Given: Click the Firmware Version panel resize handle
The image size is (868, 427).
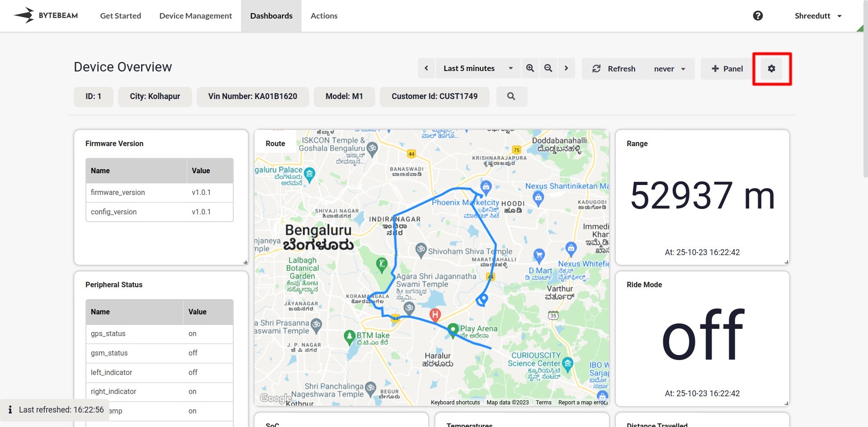Looking at the screenshot, I should [x=245, y=262].
